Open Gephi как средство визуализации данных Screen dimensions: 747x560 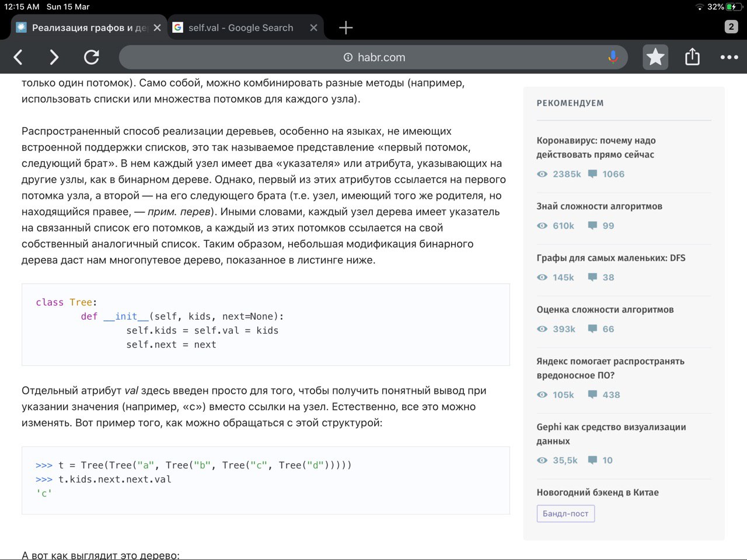point(611,434)
